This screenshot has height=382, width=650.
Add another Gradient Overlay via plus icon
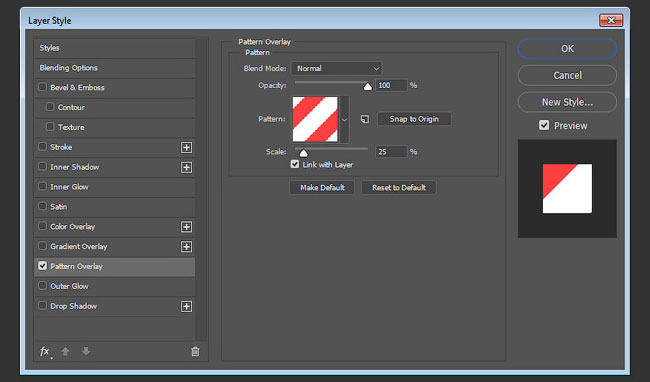[187, 247]
